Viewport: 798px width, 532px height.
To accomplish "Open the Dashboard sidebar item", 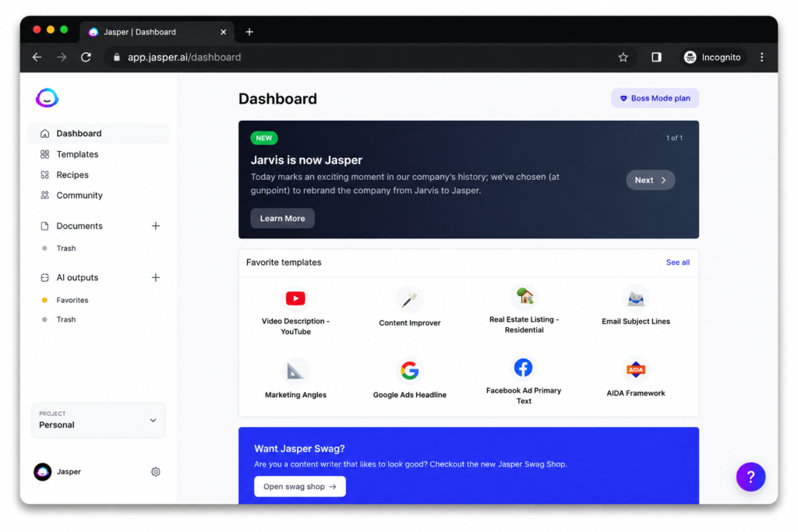I will coord(99,133).
